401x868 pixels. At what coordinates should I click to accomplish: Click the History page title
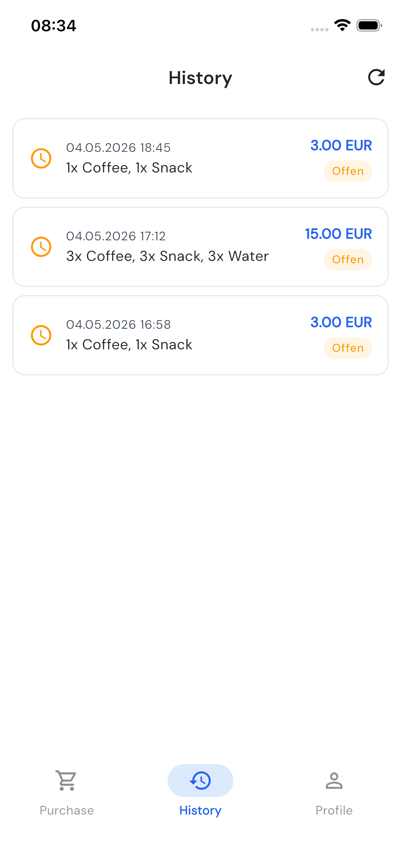(200, 78)
